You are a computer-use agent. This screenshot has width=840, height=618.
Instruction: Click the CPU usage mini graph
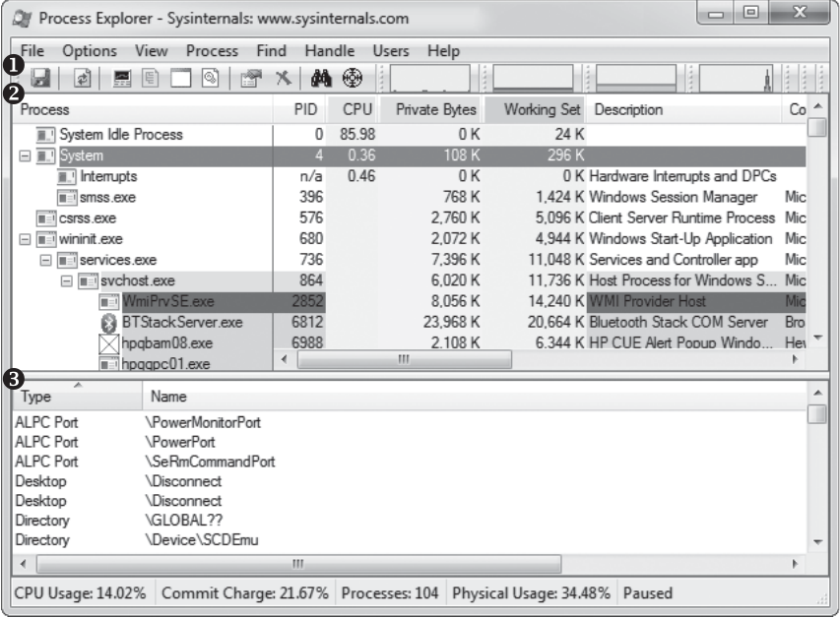[x=429, y=78]
